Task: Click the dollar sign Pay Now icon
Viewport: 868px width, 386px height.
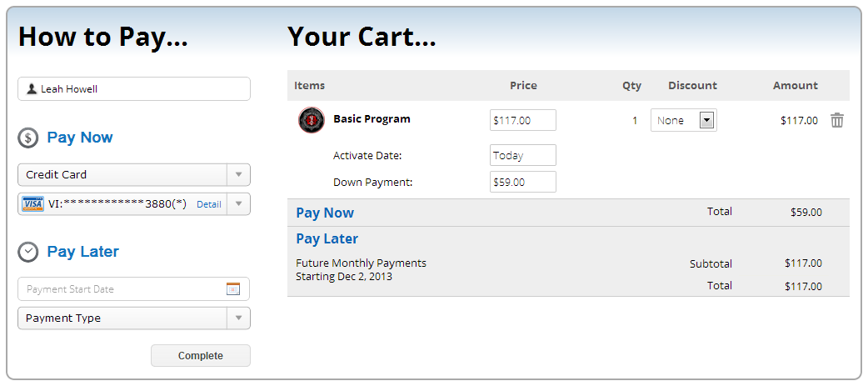Action: pyautogui.click(x=28, y=138)
